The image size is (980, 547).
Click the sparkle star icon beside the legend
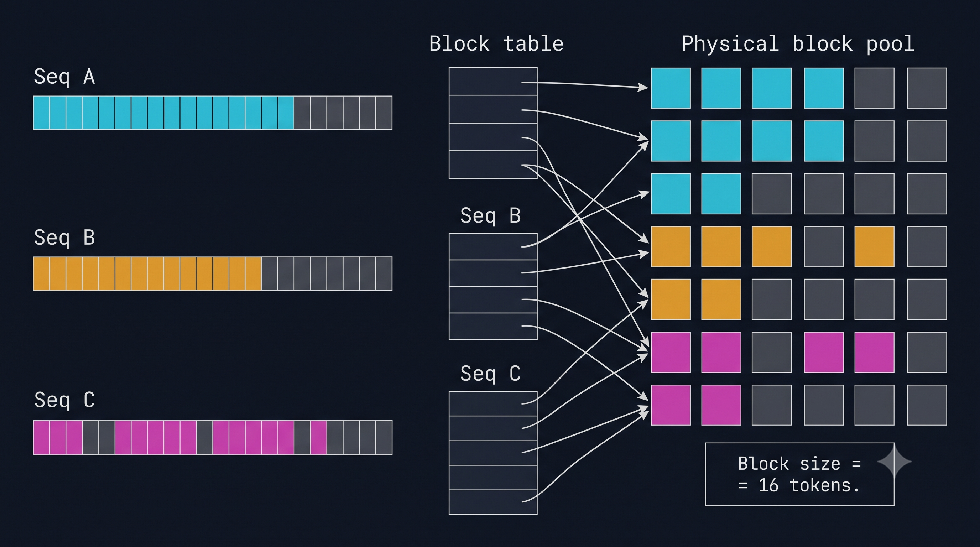coord(894,462)
